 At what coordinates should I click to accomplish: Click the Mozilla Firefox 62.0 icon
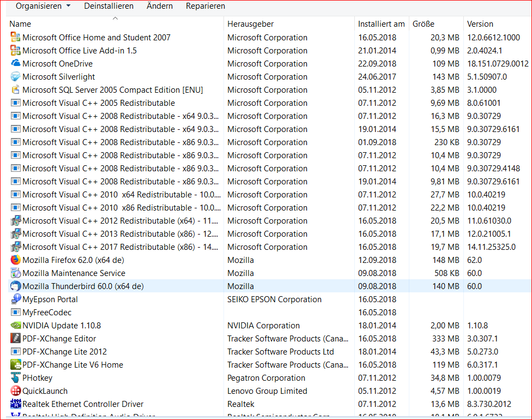point(16,260)
